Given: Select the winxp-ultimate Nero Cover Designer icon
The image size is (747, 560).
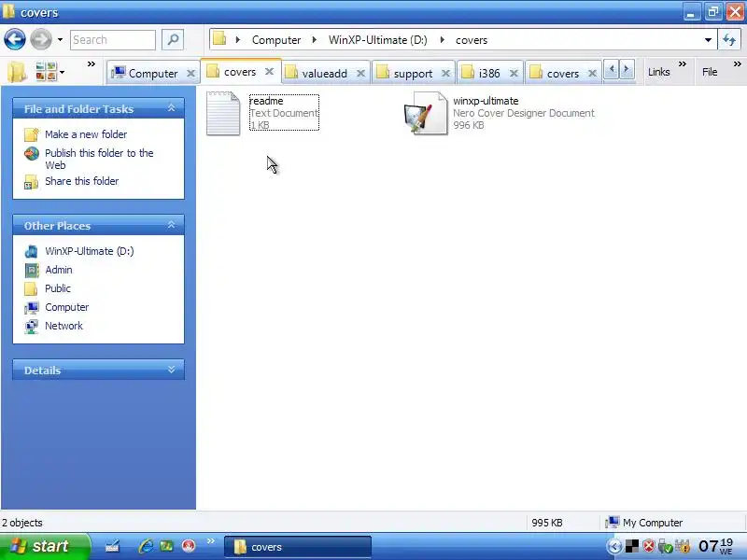Looking at the screenshot, I should coord(426,113).
